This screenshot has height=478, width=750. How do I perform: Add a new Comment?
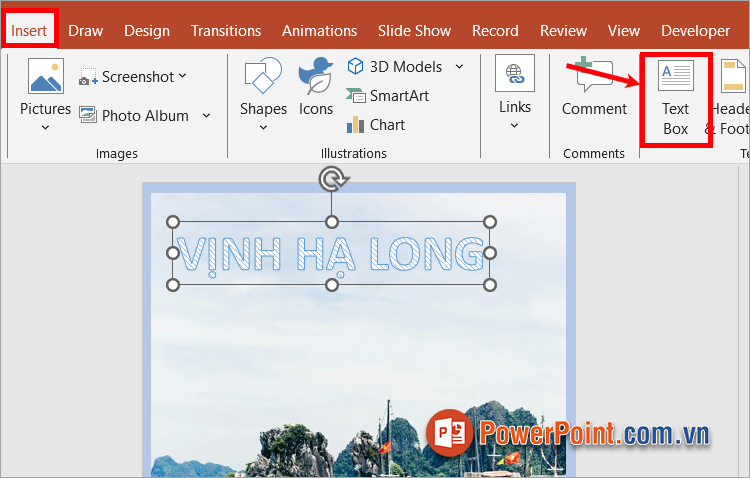[594, 86]
